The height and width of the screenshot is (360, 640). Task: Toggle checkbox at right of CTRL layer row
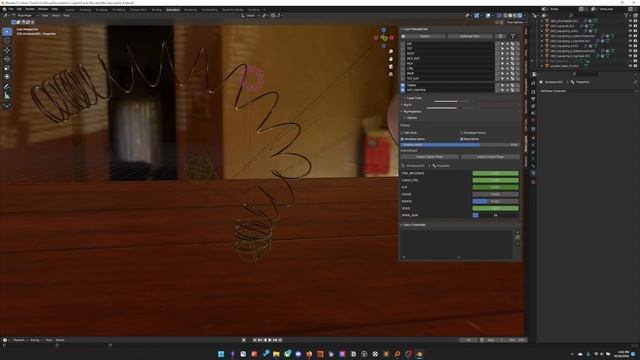tap(498, 68)
